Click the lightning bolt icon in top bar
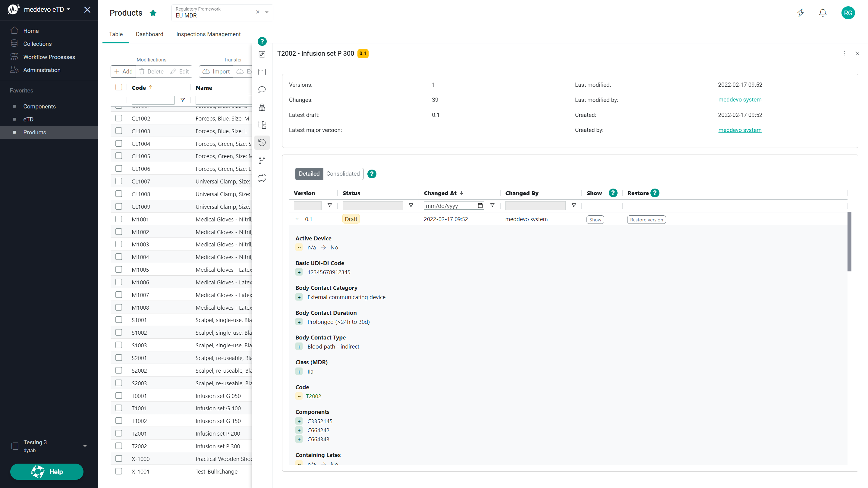 (800, 12)
